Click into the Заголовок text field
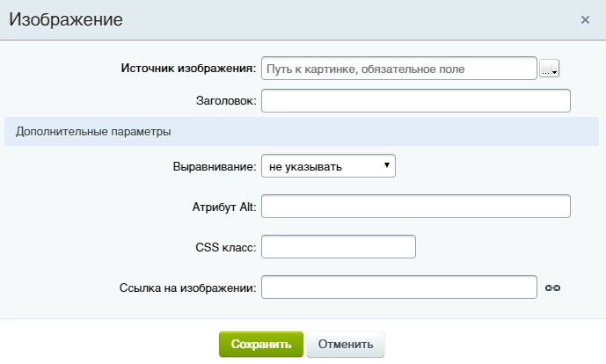This screenshot has width=606, height=364. (416, 101)
